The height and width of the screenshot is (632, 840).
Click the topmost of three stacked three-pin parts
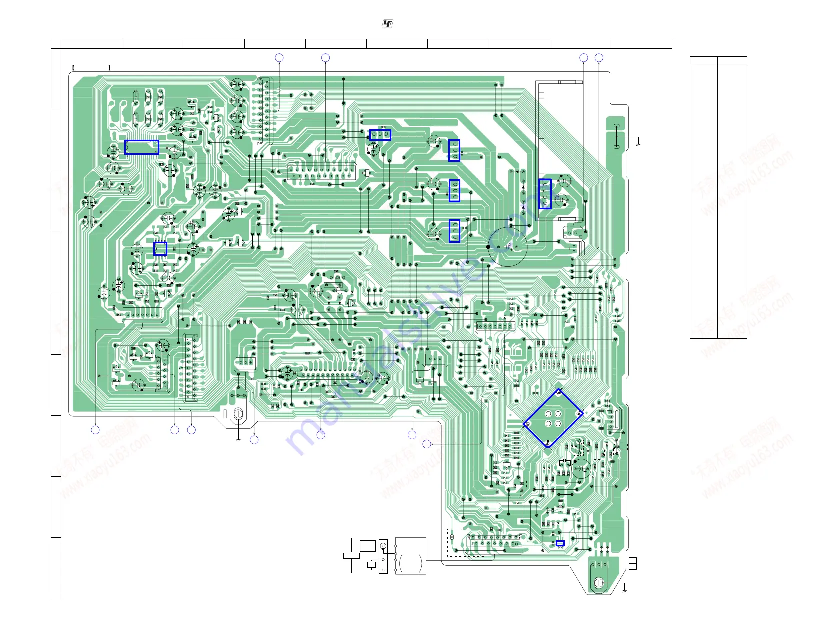point(454,150)
